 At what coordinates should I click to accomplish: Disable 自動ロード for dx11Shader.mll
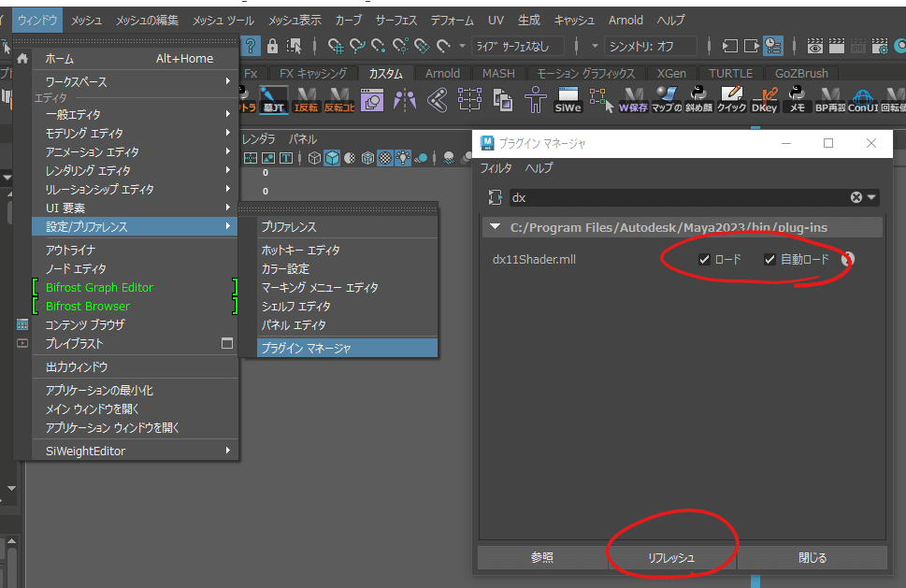coord(769,259)
